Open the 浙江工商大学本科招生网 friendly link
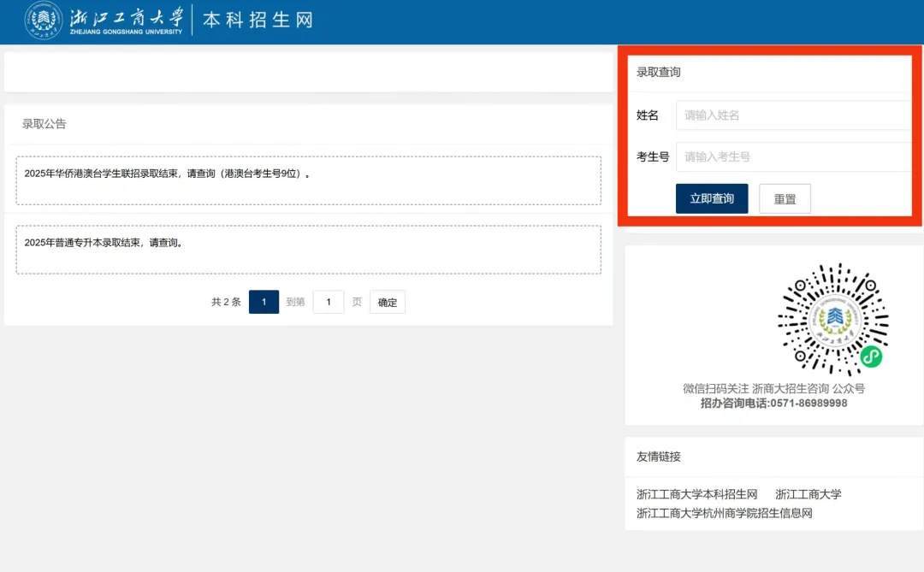The image size is (924, 572). point(696,494)
